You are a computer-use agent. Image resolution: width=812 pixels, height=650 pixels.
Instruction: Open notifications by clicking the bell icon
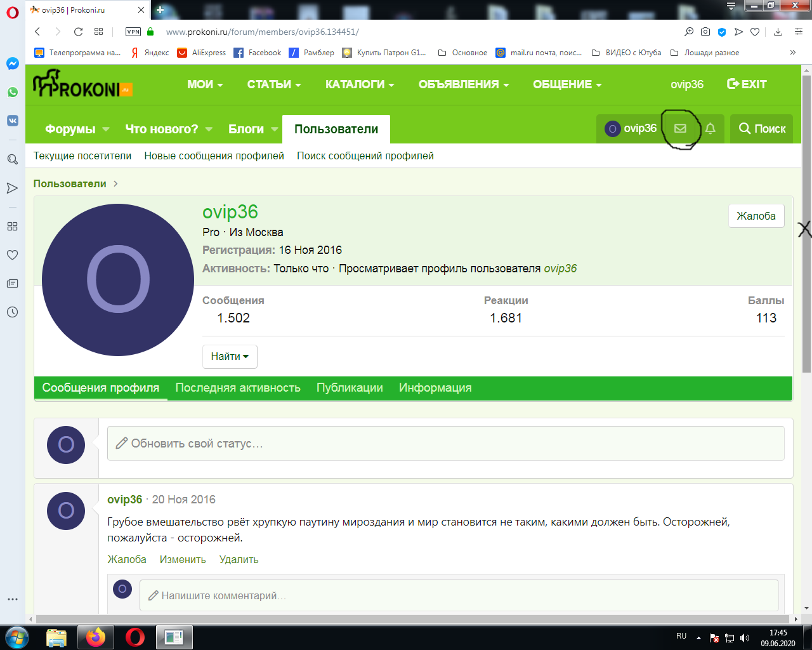pos(710,128)
